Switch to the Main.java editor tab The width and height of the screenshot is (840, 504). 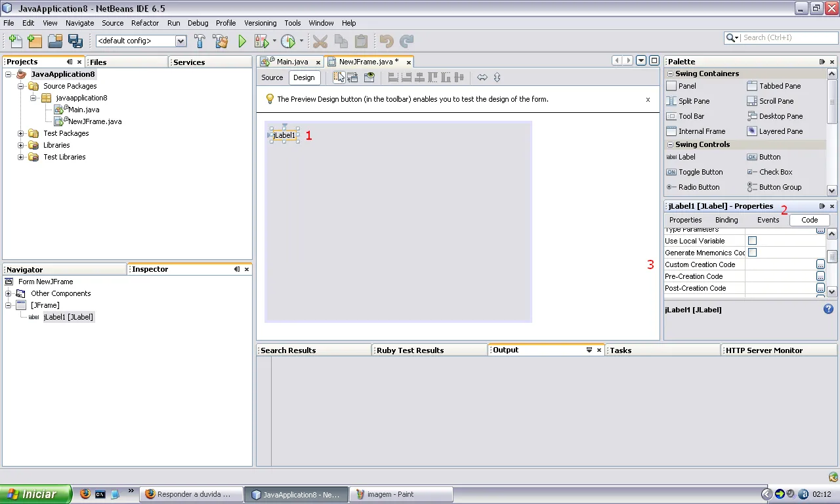tap(291, 62)
